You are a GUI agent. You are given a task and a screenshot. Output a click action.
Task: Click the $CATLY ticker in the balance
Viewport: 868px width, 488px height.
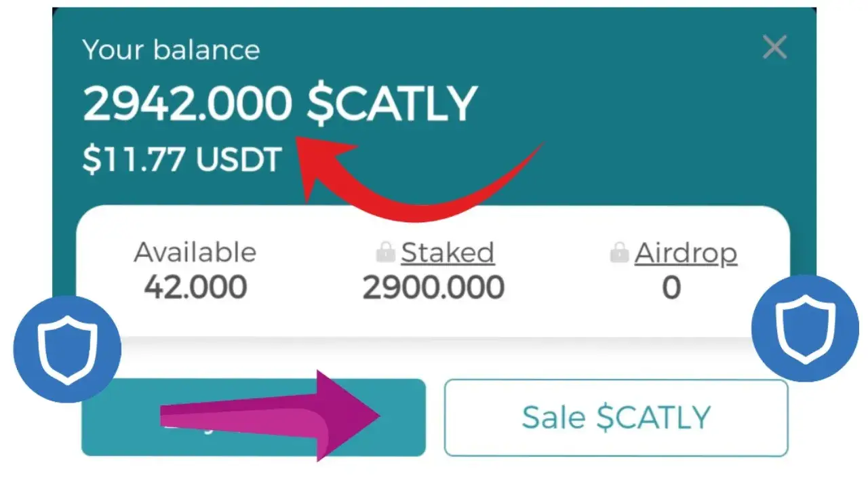391,105
